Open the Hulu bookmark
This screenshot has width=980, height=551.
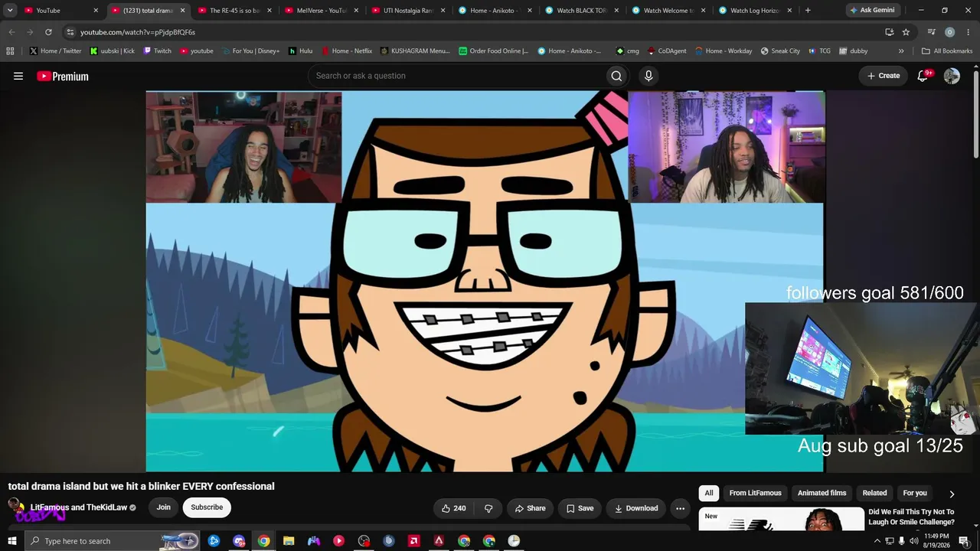301,51
